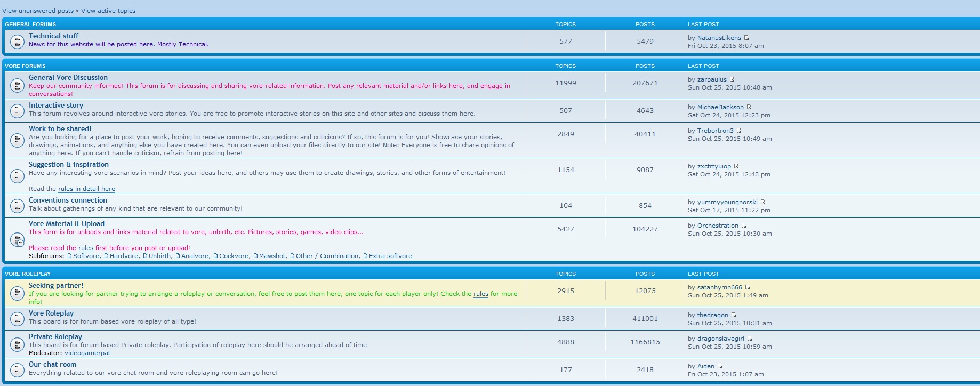
Task: Open zarpaulus user profile
Action: pyautogui.click(x=712, y=79)
